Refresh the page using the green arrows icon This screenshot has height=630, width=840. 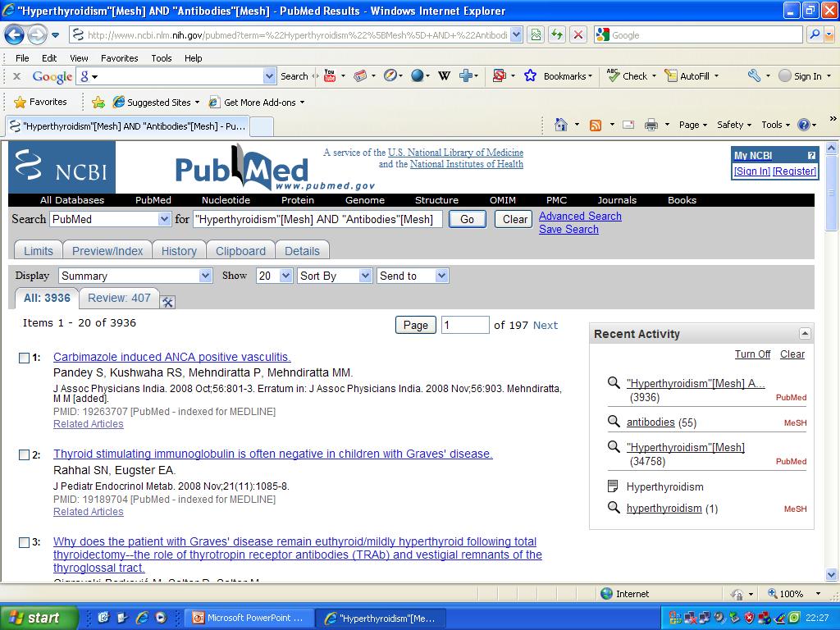click(557, 35)
